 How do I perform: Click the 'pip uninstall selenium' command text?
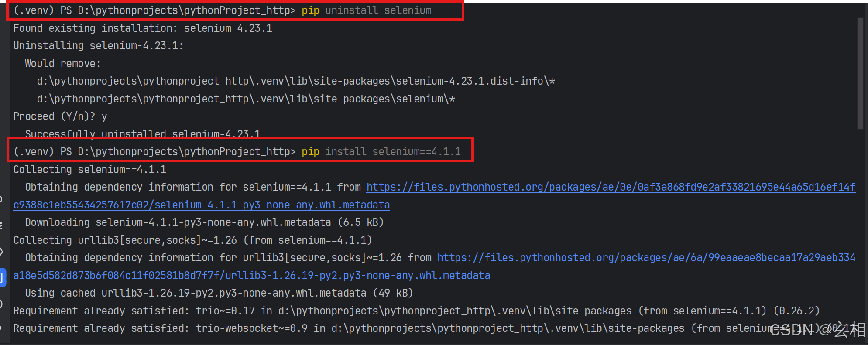366,10
